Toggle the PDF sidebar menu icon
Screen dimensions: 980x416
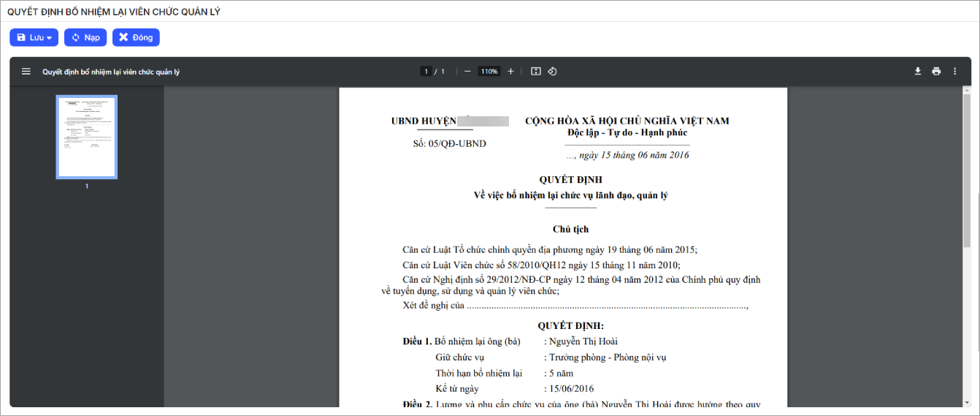pyautogui.click(x=26, y=72)
